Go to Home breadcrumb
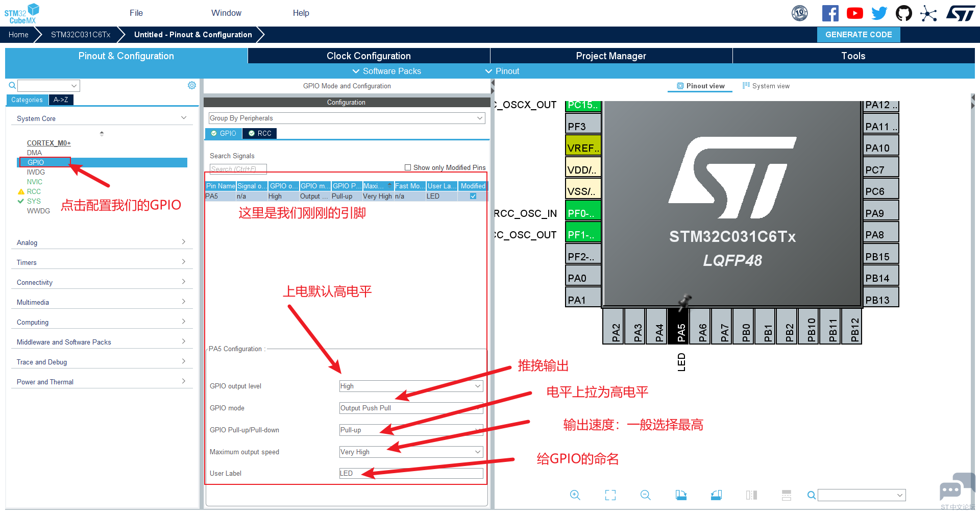Viewport: 980px width, 515px height. point(18,35)
